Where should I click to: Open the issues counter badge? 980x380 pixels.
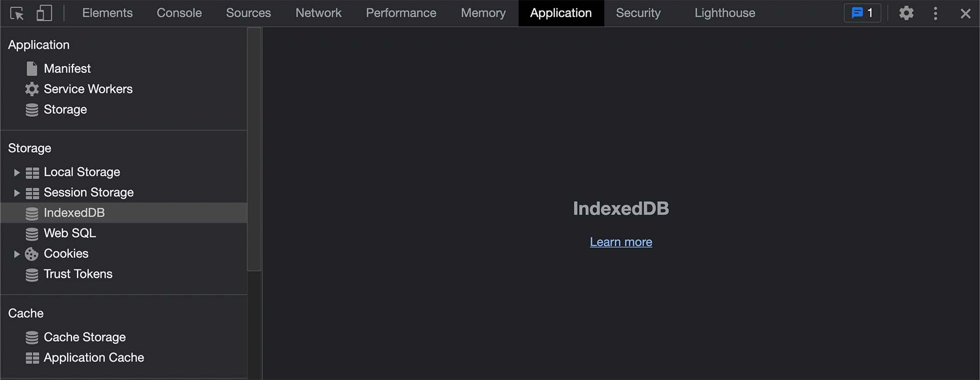click(x=862, y=13)
